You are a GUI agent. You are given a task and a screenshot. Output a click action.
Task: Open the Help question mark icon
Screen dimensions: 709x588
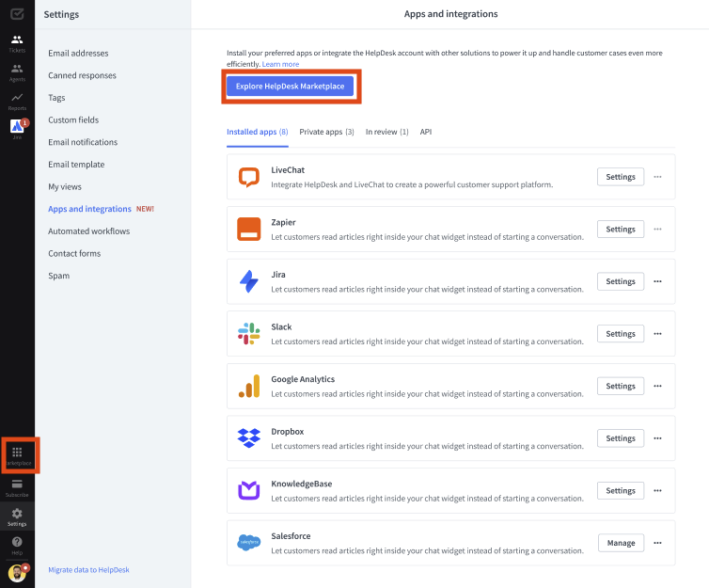click(17, 542)
